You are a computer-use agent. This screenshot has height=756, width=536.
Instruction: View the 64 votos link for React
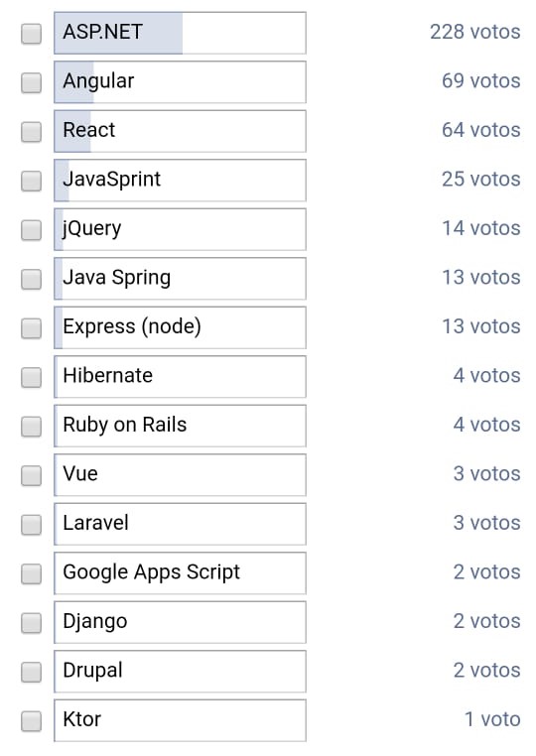coord(481,130)
